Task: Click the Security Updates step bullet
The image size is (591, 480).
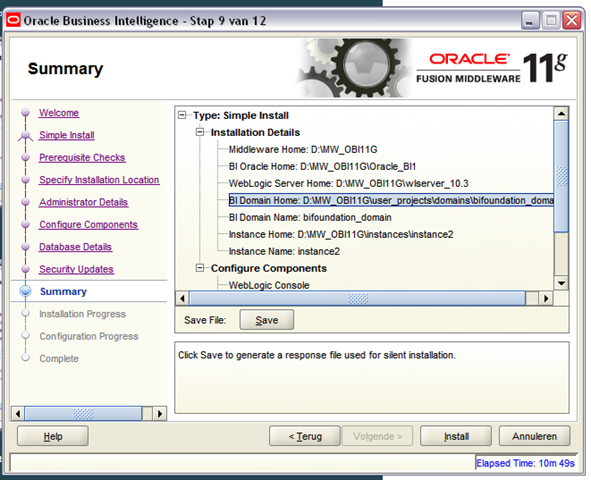Action: point(26,269)
